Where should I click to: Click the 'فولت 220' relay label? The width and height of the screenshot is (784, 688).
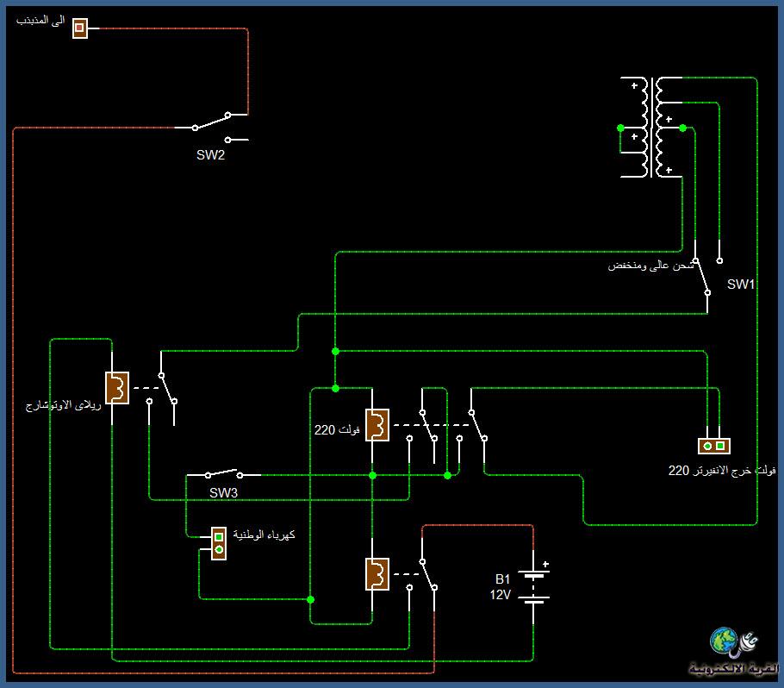pos(337,430)
